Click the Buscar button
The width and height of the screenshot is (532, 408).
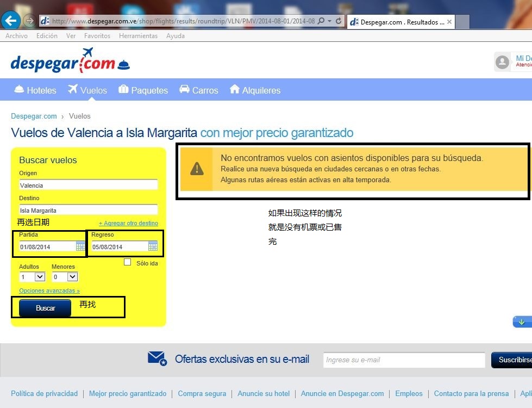(45, 308)
